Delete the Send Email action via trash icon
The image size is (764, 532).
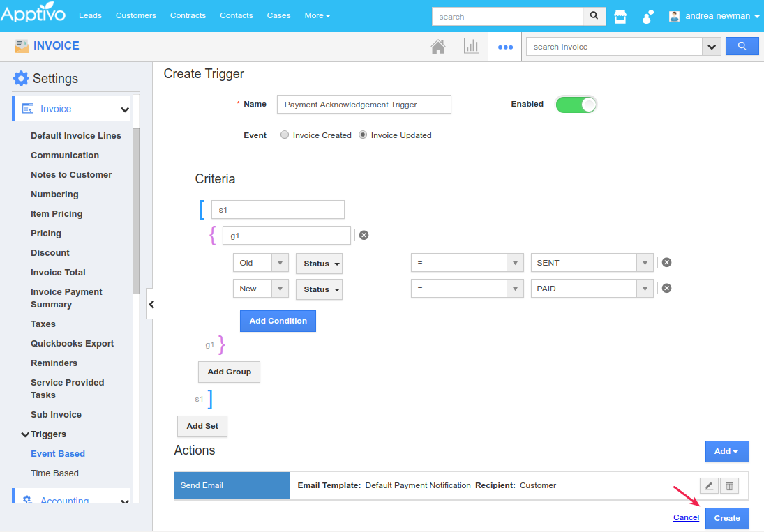(729, 486)
